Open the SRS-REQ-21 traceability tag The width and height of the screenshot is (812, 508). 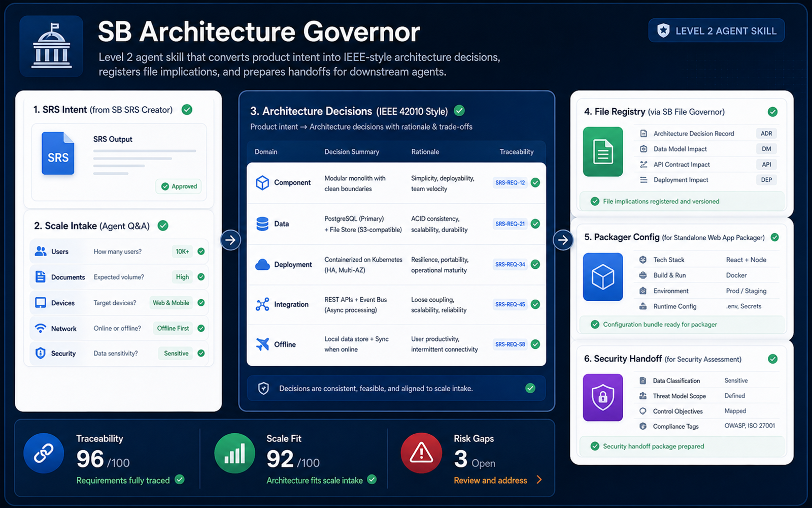point(510,224)
